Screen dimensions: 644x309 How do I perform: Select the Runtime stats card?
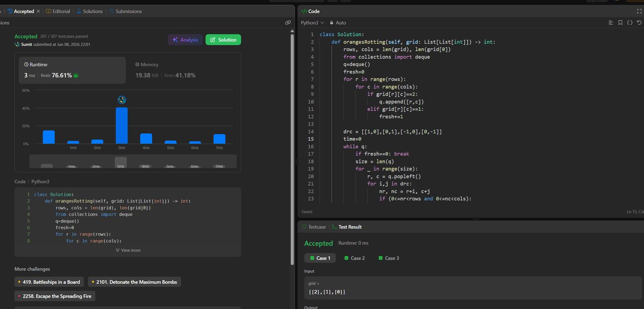tap(72, 70)
